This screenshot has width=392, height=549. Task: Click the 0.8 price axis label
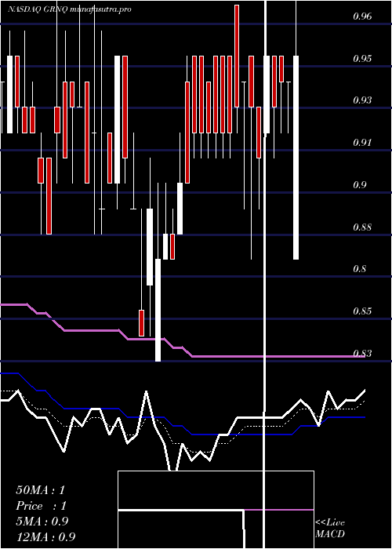click(x=359, y=269)
